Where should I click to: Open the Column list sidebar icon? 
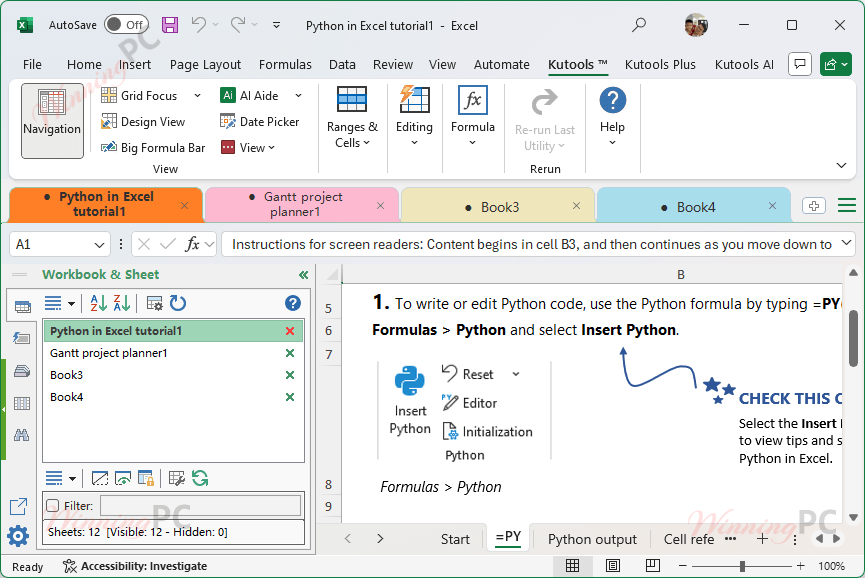22,404
